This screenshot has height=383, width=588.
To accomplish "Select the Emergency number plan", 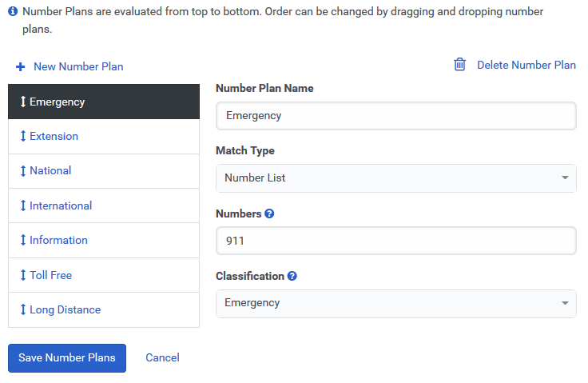I will (57, 102).
